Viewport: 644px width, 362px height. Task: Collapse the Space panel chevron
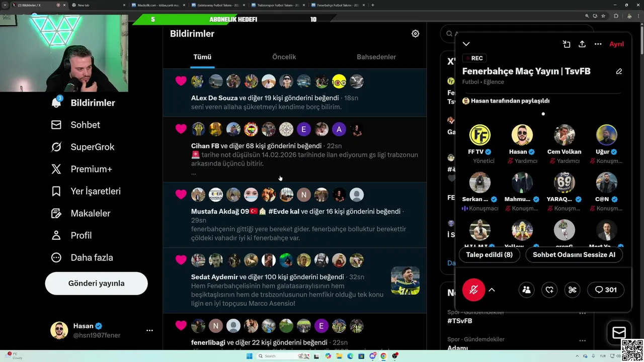[x=466, y=44]
